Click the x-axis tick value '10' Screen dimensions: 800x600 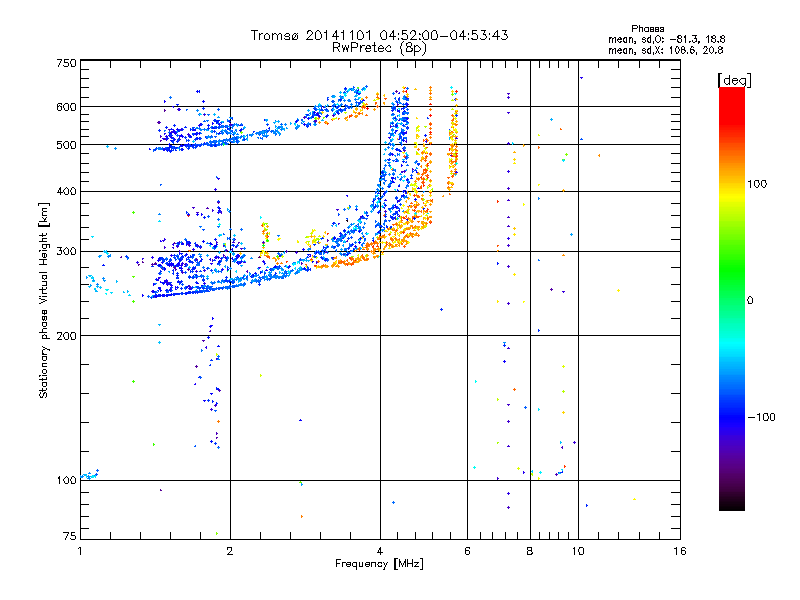coord(578,551)
